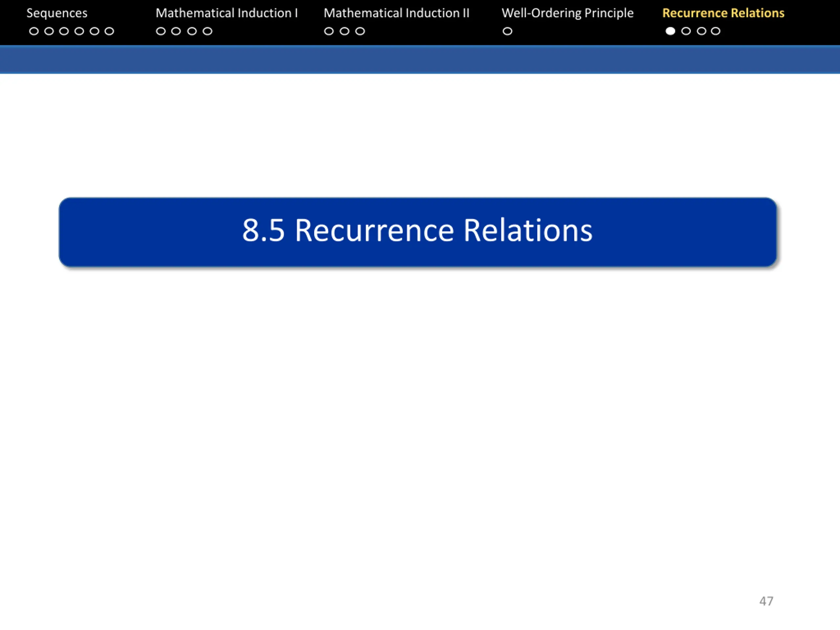The image size is (840, 630).
Task: Select second Mathematical Induction I dot
Action: pos(176,31)
